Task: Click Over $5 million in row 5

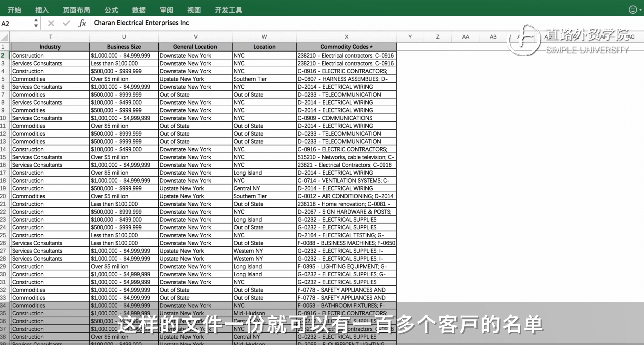Action: pos(124,79)
